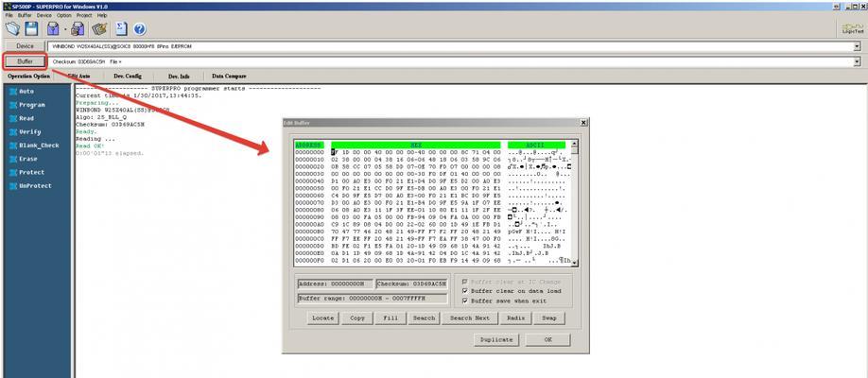This screenshot has width=868, height=378.
Task: Click the Search button in Edit Buffer
Action: [424, 318]
